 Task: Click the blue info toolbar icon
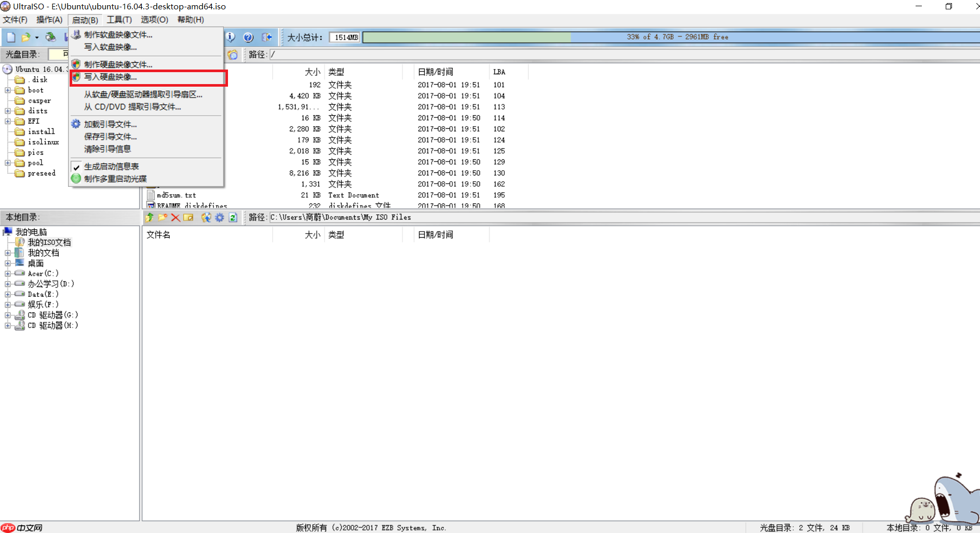(230, 37)
